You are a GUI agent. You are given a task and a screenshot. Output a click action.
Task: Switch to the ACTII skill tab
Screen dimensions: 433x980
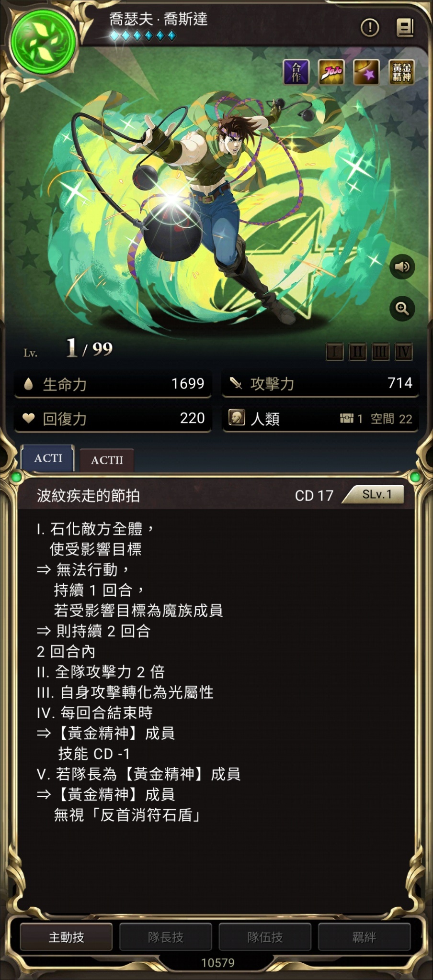(107, 460)
